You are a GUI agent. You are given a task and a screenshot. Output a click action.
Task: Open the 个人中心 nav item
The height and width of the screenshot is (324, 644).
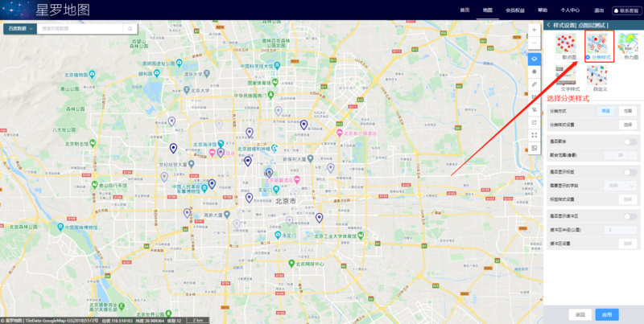(x=570, y=10)
